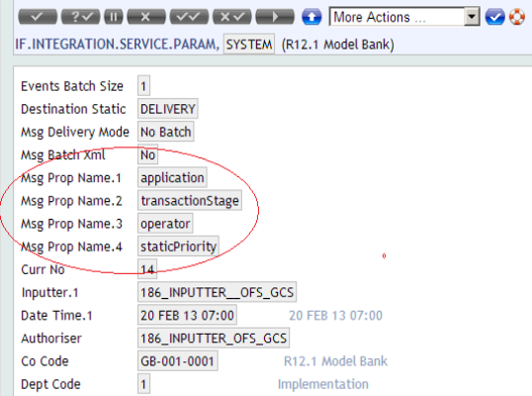Click the question-mark checkmark validate button
This screenshot has height=396, width=532.
[80, 17]
